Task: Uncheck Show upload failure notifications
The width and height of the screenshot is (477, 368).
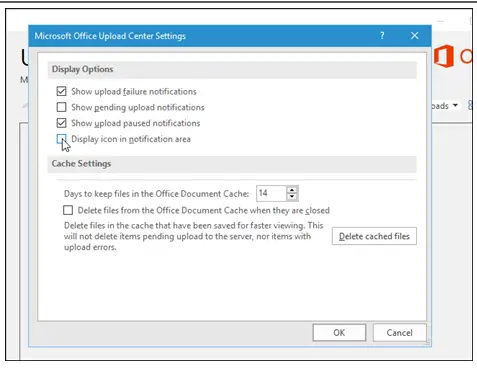Action: (x=61, y=91)
